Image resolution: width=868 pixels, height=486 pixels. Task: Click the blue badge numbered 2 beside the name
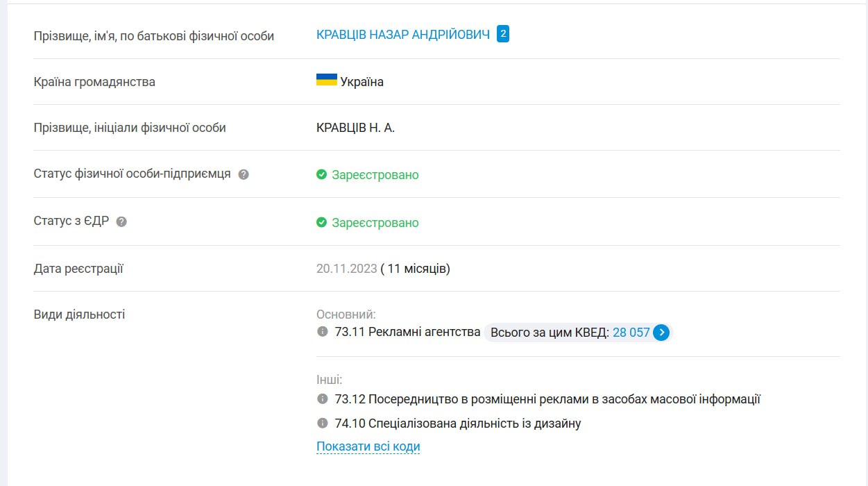coord(503,34)
